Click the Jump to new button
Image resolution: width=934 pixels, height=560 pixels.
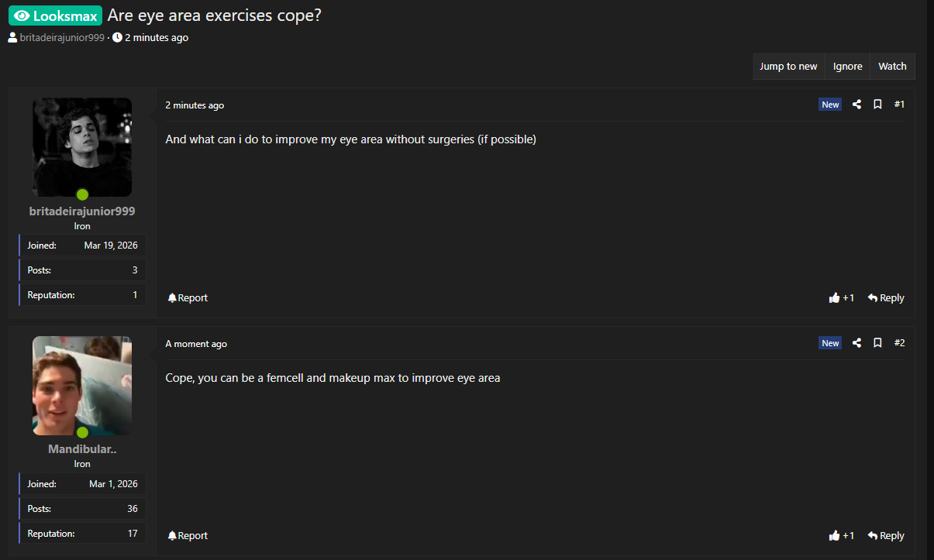pyautogui.click(x=788, y=67)
